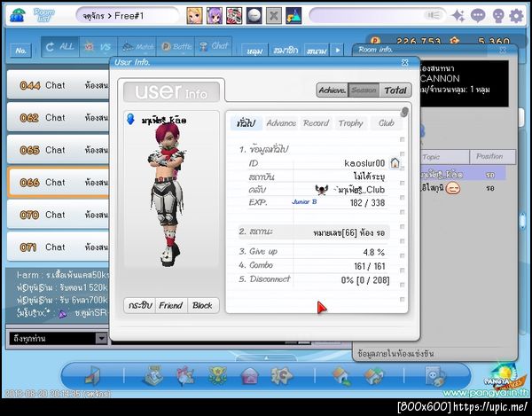Screen dimensions: 532x416
Task: Open the gift box icon in bottom bar
Action: (x=185, y=376)
